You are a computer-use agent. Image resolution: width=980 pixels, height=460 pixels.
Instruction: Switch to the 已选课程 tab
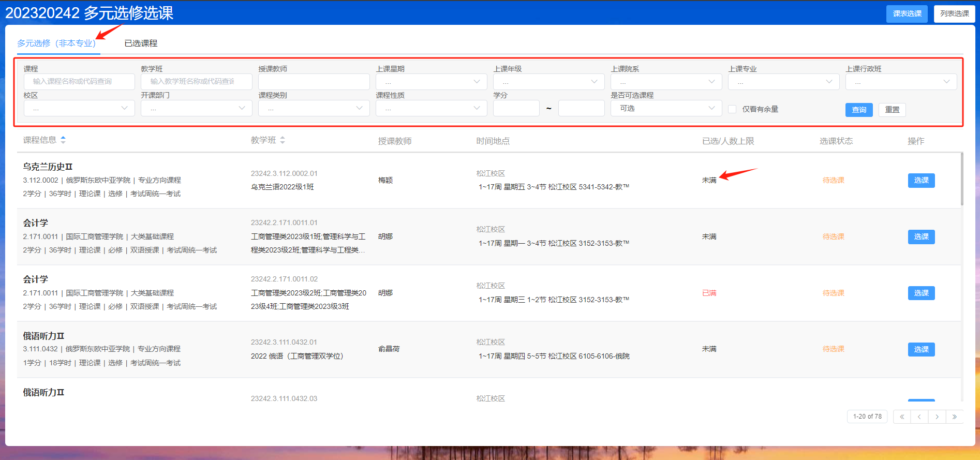pos(141,43)
